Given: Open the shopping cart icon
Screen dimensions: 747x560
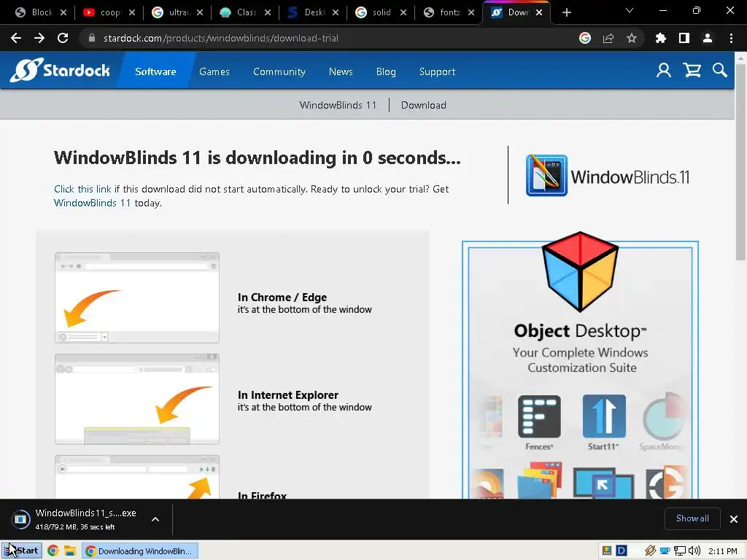Looking at the screenshot, I should [x=692, y=71].
